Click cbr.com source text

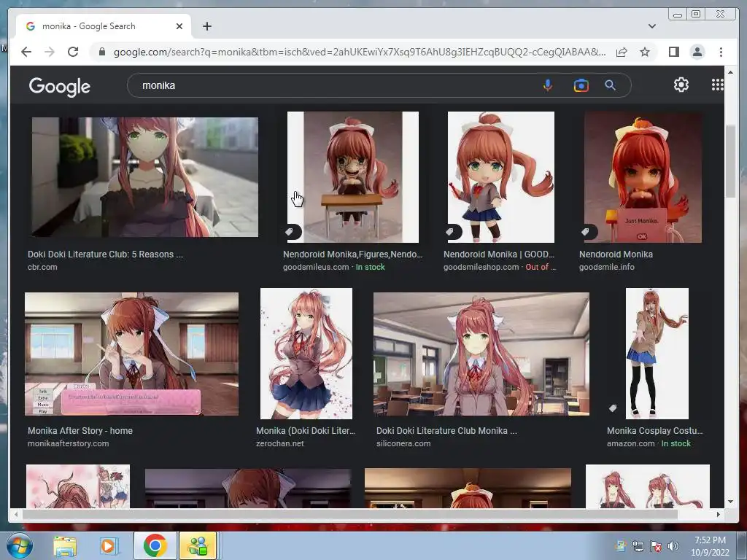click(42, 267)
